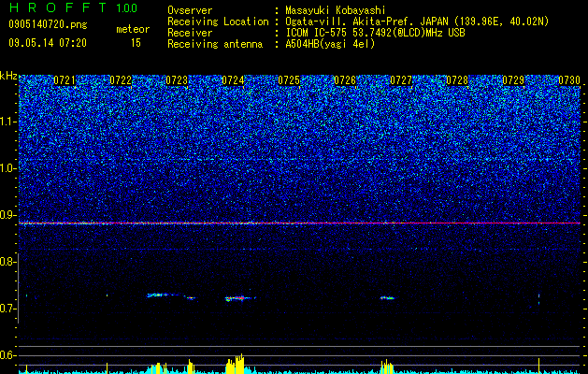
Task: Select the 0723 time label
Action: click(177, 80)
